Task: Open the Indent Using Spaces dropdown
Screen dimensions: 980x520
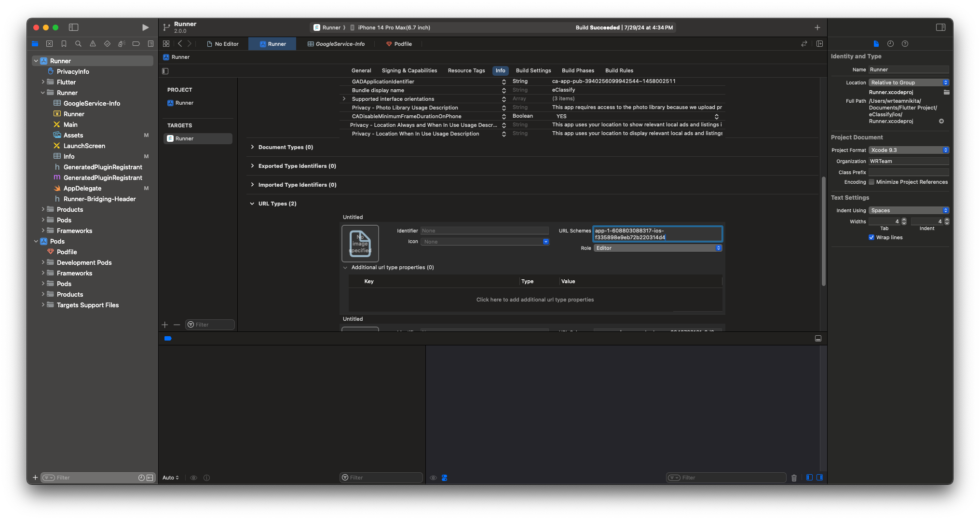Action: click(909, 210)
